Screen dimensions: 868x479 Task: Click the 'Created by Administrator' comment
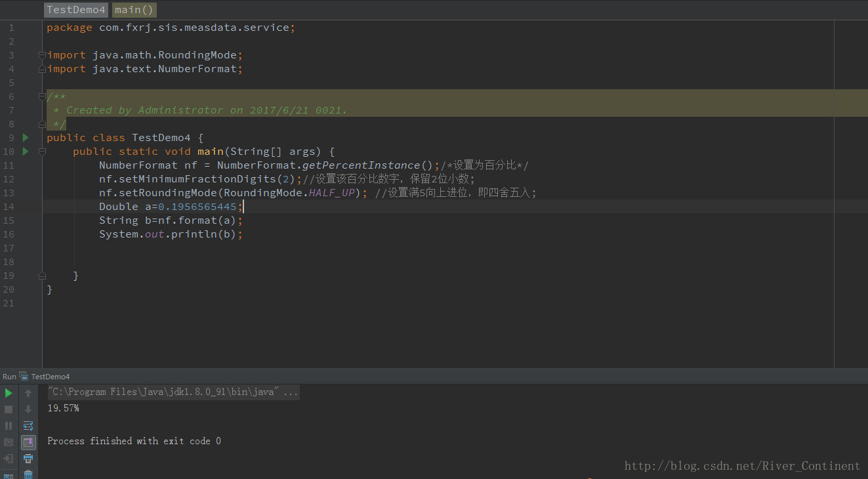pos(207,110)
